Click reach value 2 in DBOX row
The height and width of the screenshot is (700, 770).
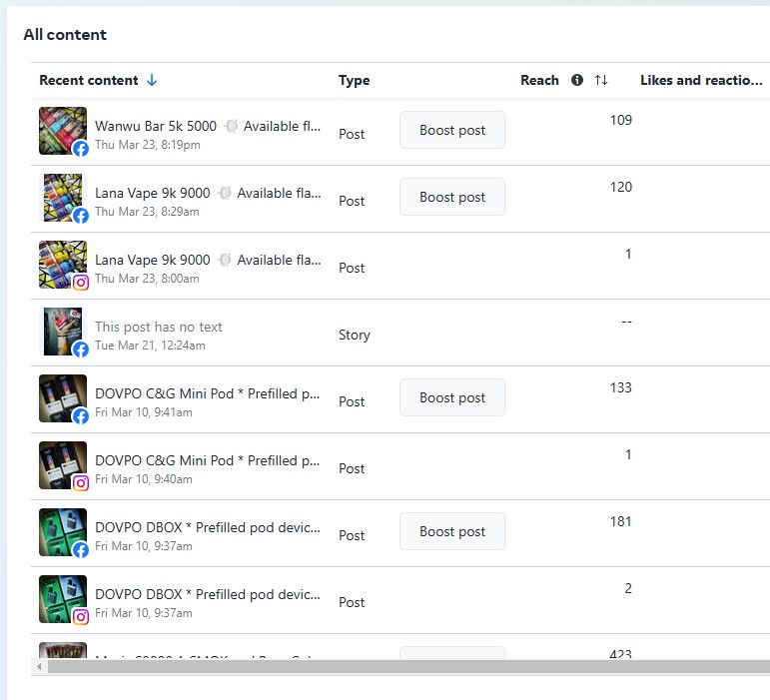point(628,588)
